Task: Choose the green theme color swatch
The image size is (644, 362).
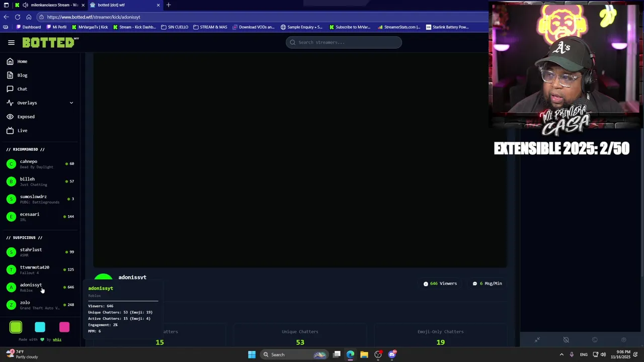Action: click(16, 327)
